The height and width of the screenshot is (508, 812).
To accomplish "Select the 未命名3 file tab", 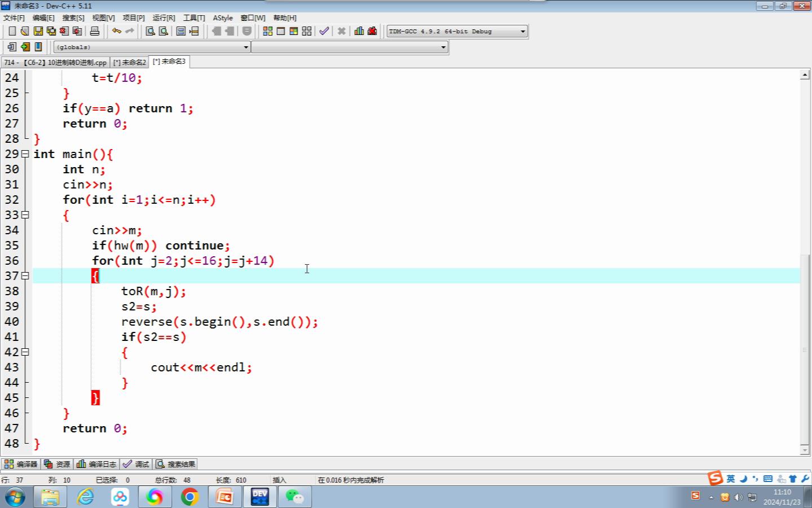I will (x=169, y=62).
